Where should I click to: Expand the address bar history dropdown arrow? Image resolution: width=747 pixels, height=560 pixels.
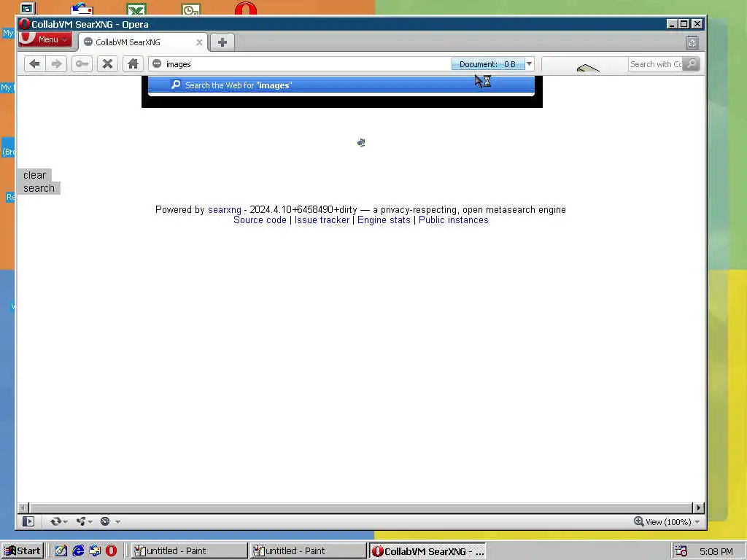(x=530, y=64)
